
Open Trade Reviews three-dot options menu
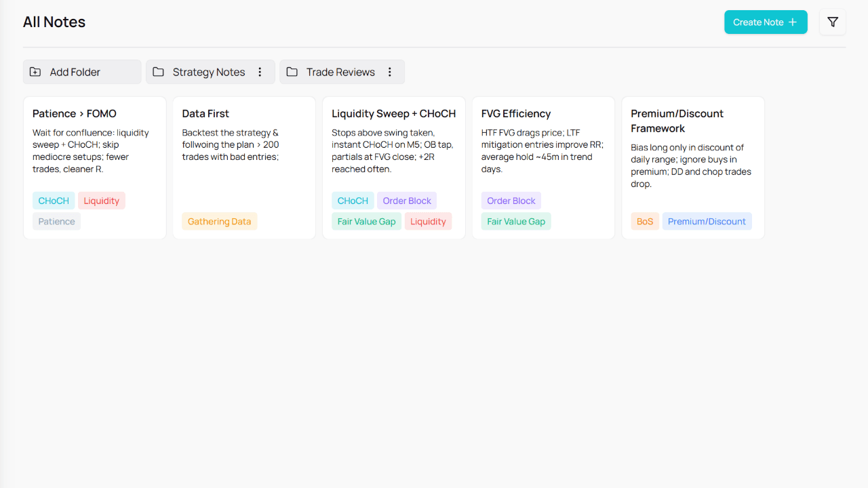(390, 72)
